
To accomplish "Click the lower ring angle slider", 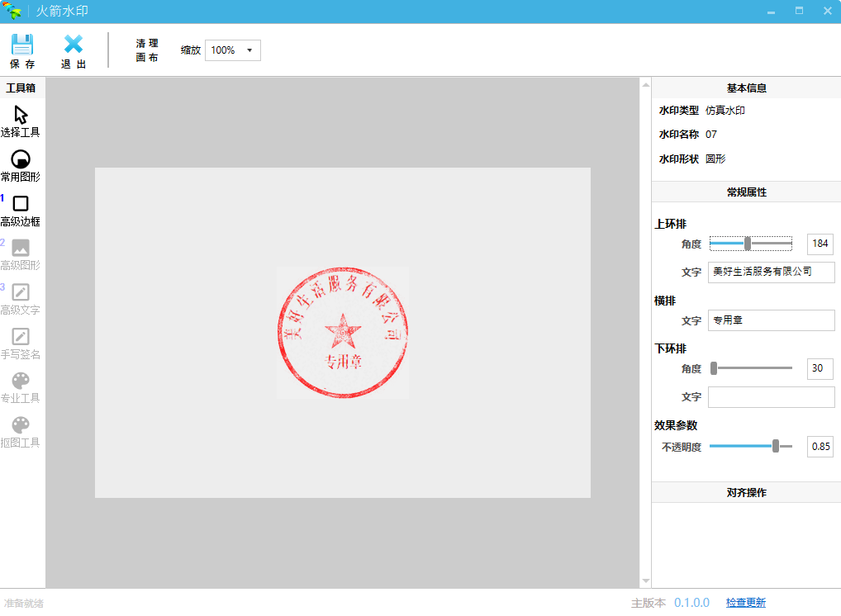I will click(x=751, y=368).
